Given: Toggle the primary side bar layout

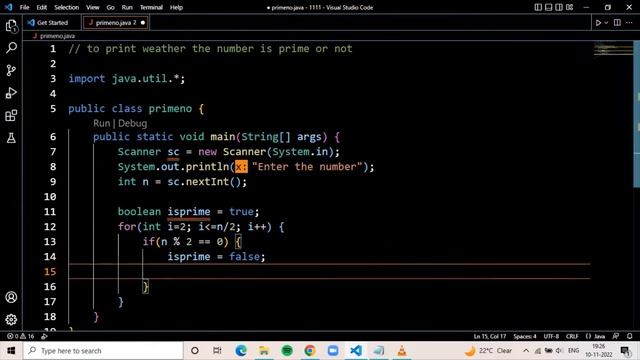Looking at the screenshot, I should click(x=538, y=7).
